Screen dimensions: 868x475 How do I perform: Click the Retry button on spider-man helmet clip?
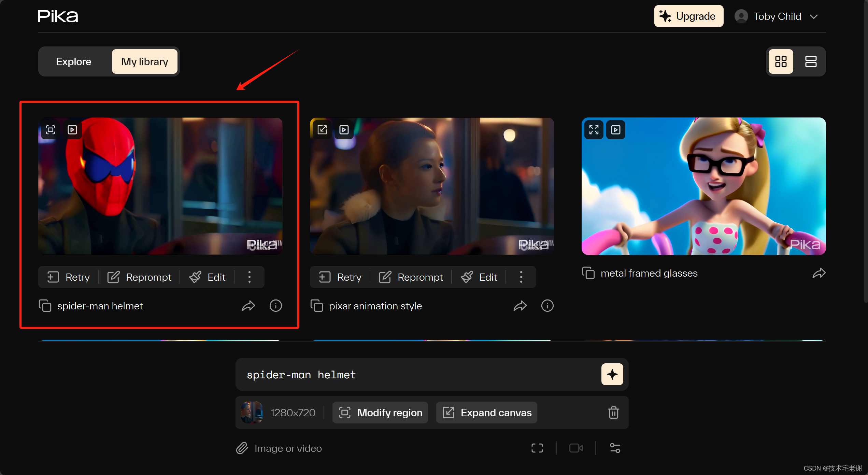68,277
